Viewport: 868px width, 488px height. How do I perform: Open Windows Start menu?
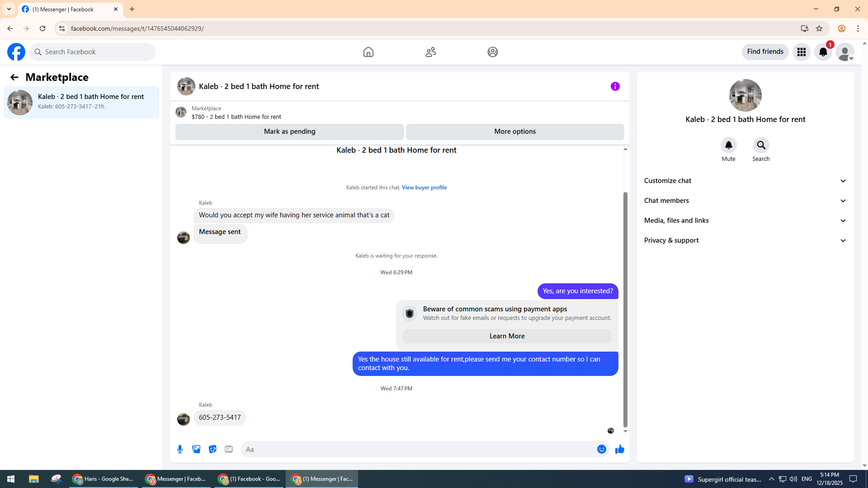coord(11,479)
